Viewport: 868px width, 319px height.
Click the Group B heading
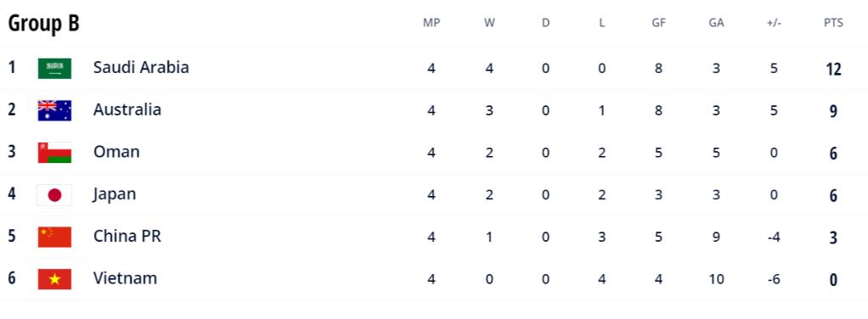coord(43,23)
